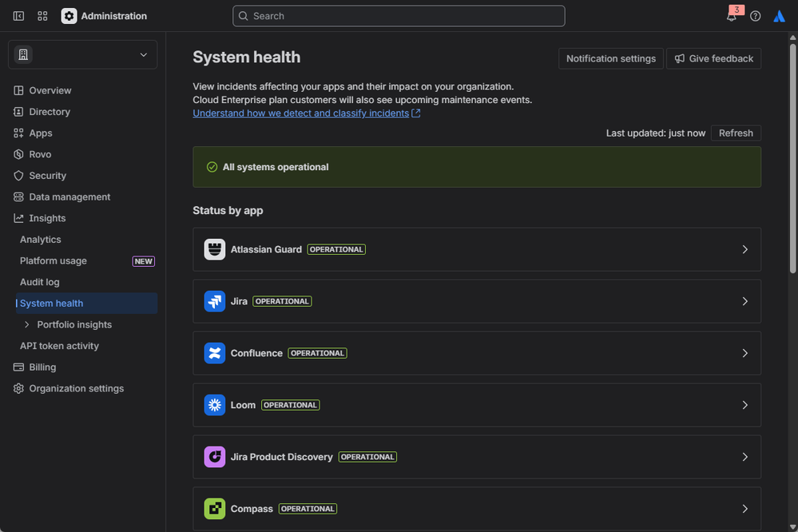798x532 pixels.
Task: Expand the Jira Product Discovery row chevron
Action: tap(744, 457)
